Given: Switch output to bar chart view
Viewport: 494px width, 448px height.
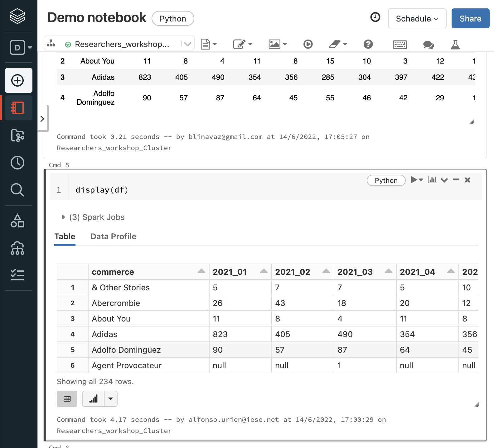Looking at the screenshot, I should point(93,399).
